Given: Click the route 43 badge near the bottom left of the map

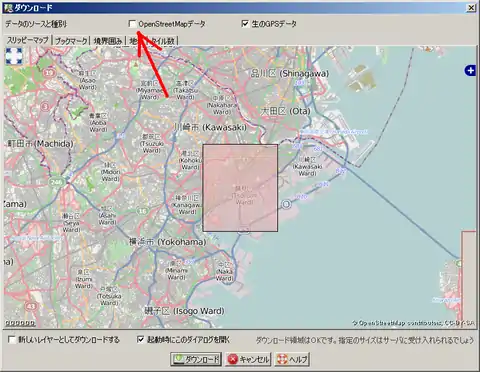Looking at the screenshot, I should (31, 306).
